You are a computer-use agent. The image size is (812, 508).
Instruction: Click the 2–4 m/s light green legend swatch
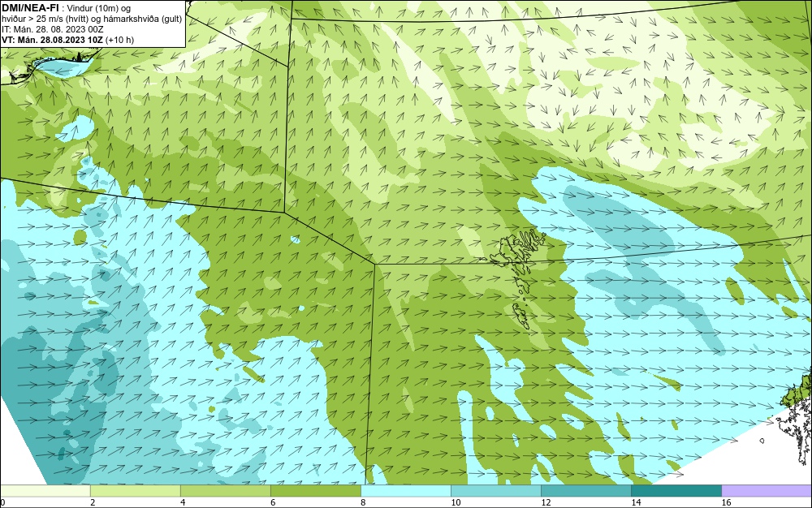135,490
